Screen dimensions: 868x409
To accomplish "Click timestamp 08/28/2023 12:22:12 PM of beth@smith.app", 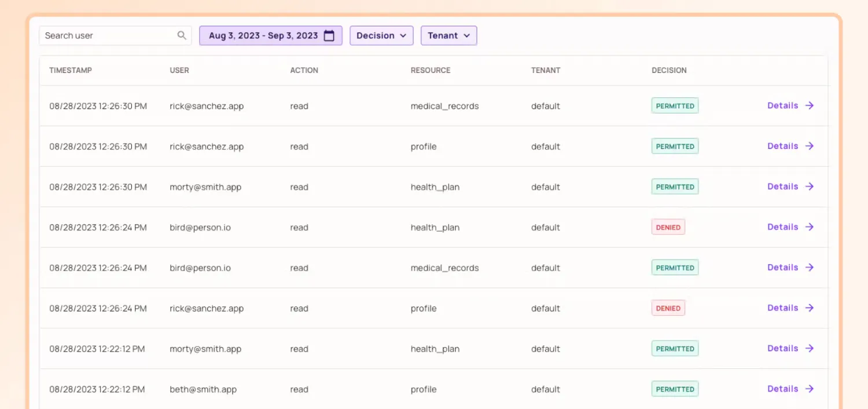I will [97, 389].
